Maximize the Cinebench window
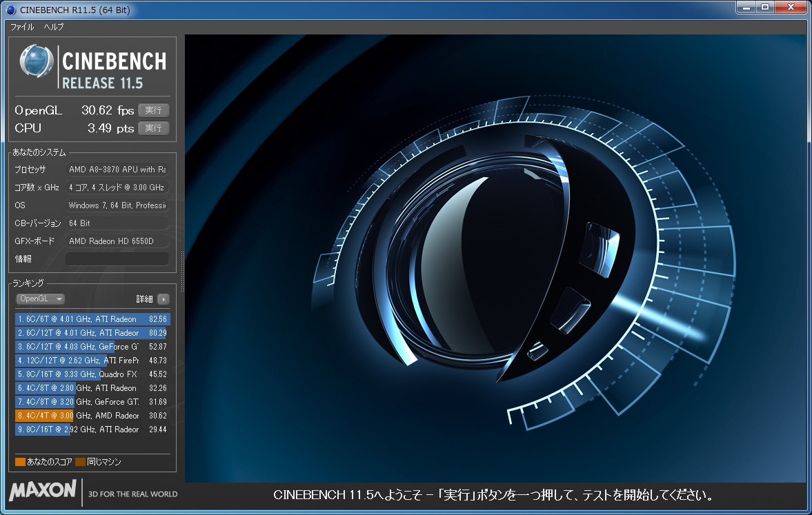This screenshot has width=812, height=515. (x=765, y=8)
